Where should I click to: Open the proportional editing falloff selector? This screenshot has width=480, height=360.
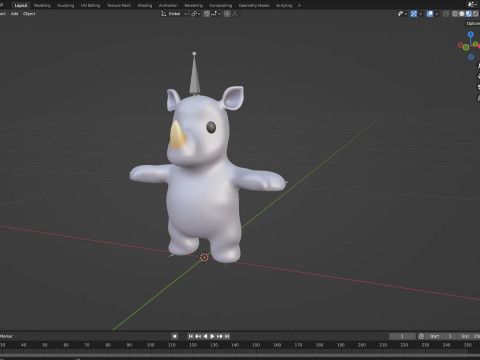click(235, 14)
